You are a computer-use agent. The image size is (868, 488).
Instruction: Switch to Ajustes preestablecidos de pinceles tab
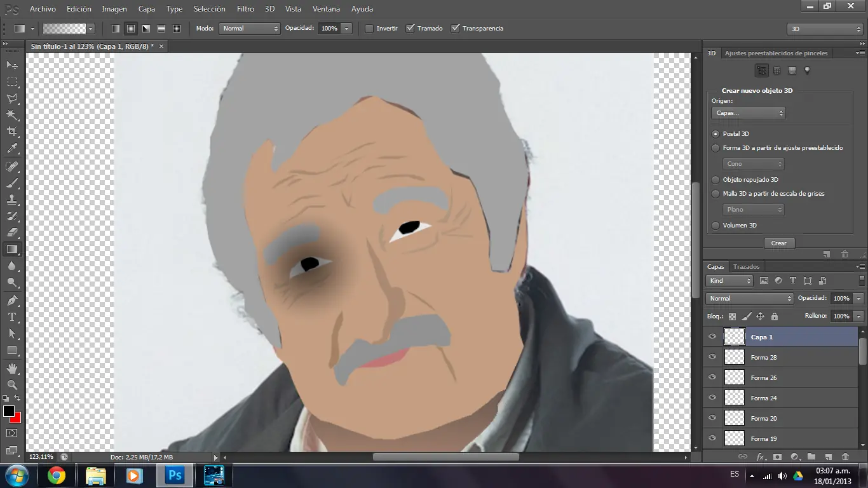coord(776,53)
